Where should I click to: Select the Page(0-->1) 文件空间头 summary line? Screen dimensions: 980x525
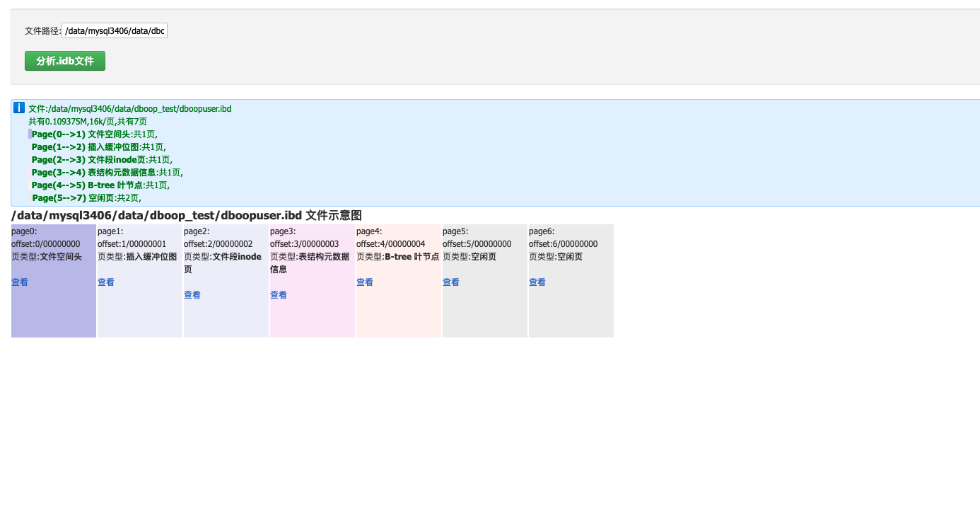94,134
